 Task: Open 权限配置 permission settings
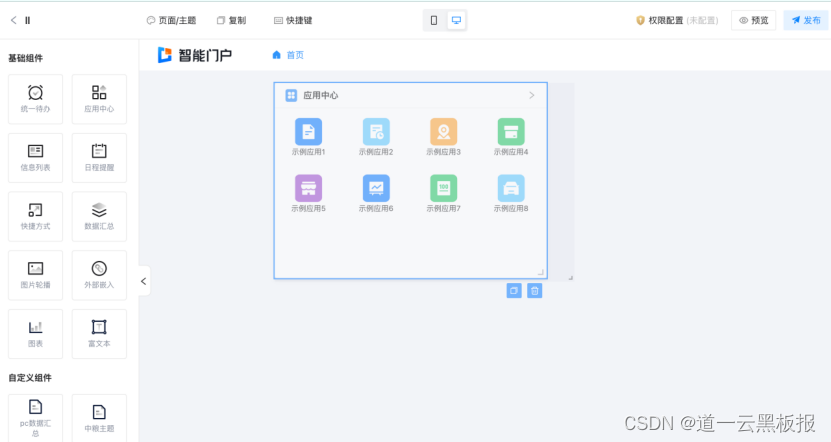pyautogui.click(x=677, y=20)
